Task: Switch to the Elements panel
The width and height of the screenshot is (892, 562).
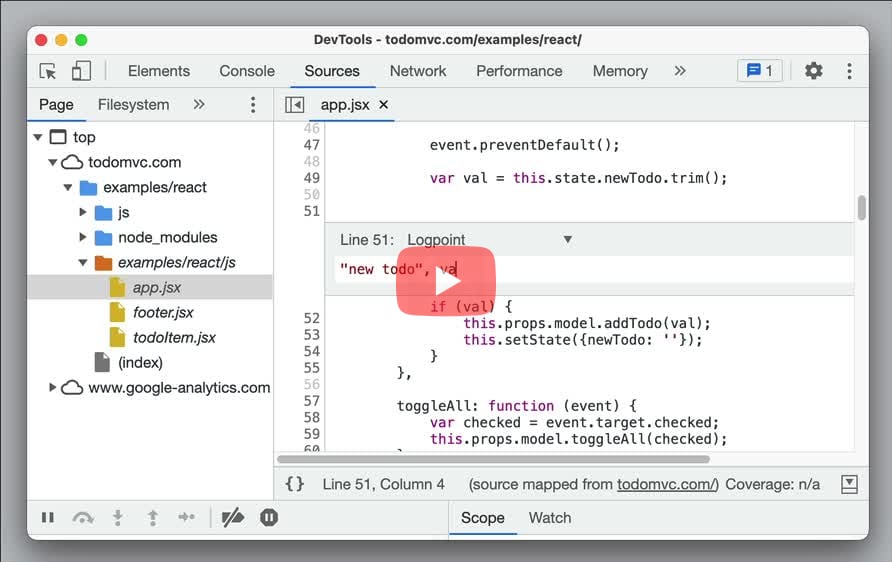Action: click(x=159, y=71)
